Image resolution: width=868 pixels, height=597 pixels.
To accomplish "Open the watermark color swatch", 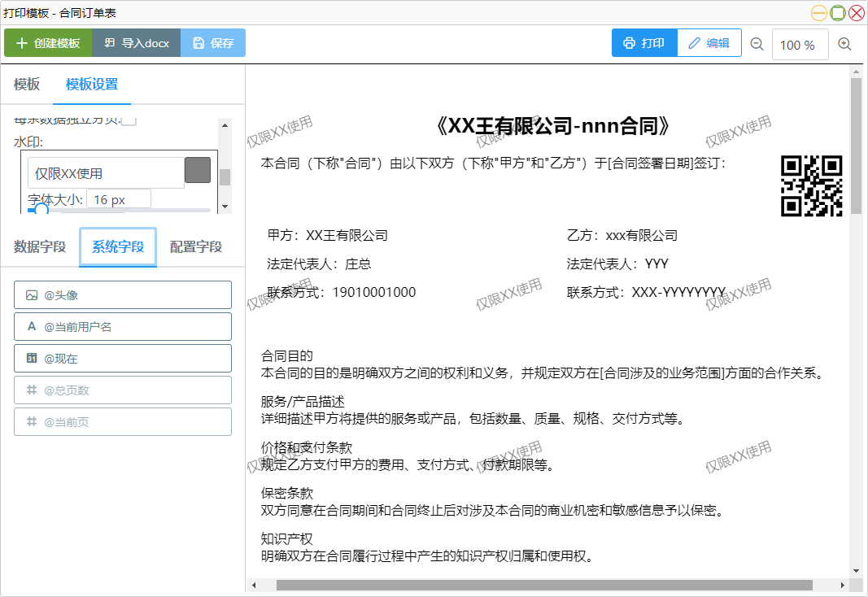I will [x=198, y=171].
